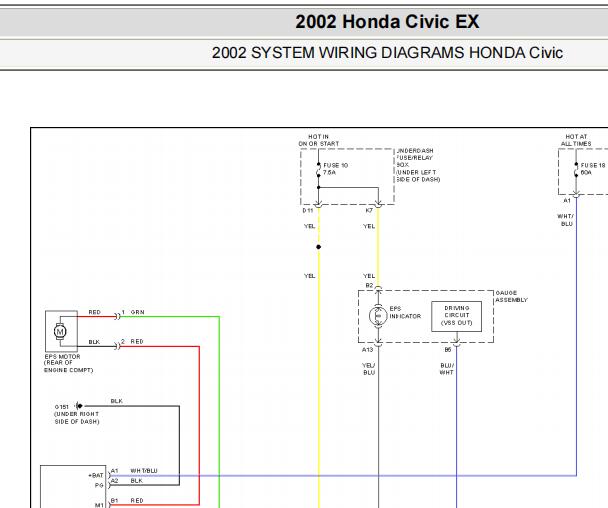Click the "GAUGE ASSEMBLY" label
This screenshot has width=608, height=508.
[511, 296]
